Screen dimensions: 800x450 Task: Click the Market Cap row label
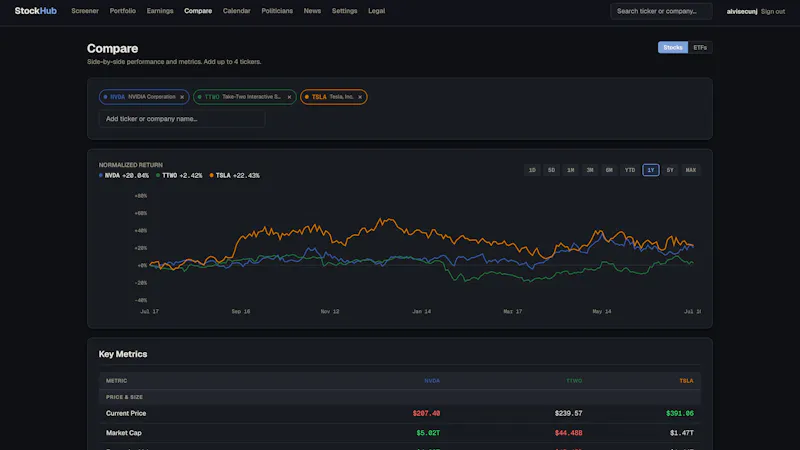(123, 433)
